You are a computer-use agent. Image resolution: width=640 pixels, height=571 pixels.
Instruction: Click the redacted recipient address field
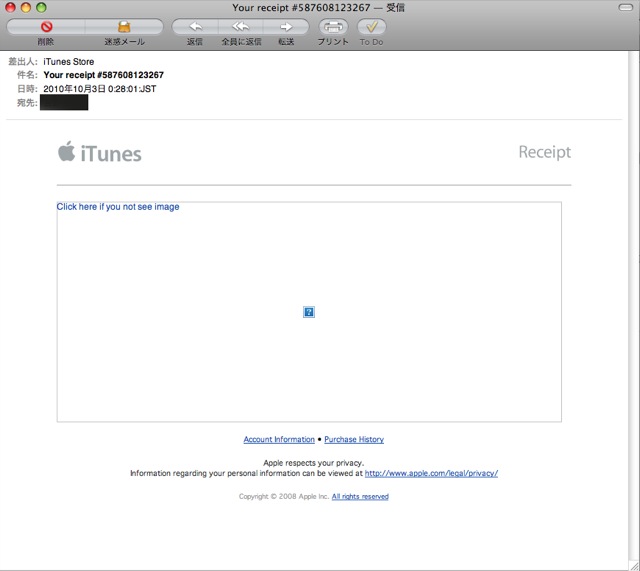tap(64, 102)
